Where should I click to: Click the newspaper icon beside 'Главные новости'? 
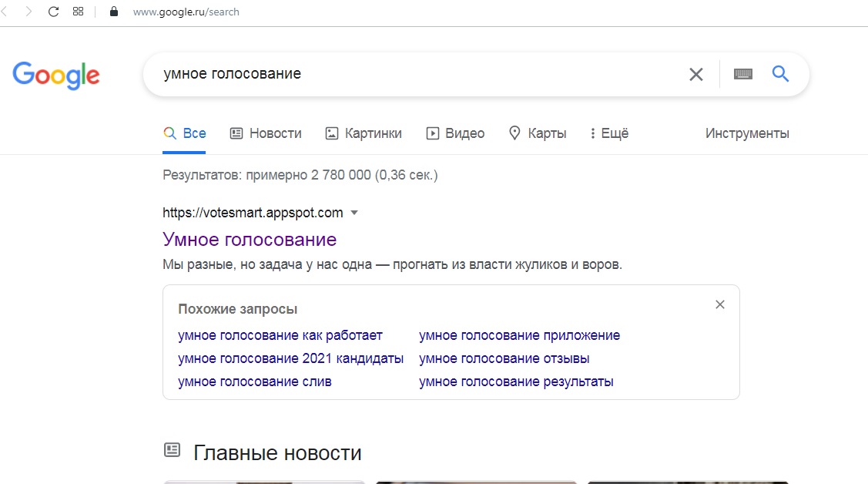click(173, 450)
